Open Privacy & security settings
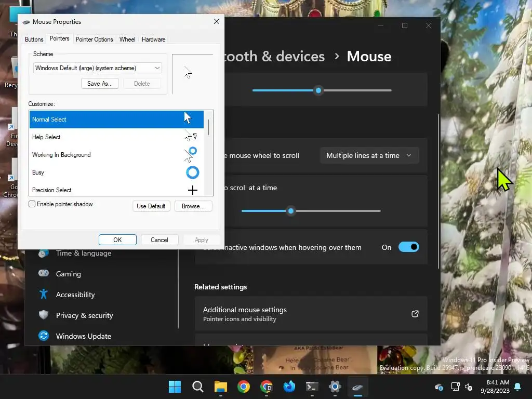The image size is (532, 399). 84,315
